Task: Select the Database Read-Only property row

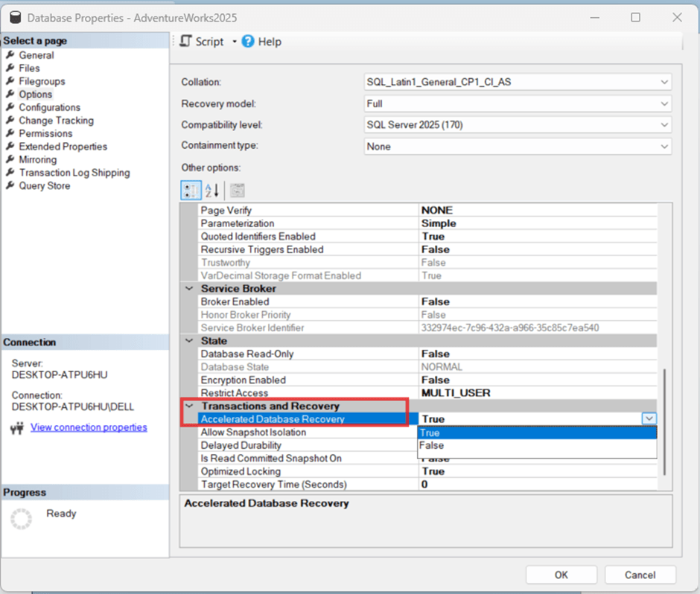Action: click(x=427, y=354)
